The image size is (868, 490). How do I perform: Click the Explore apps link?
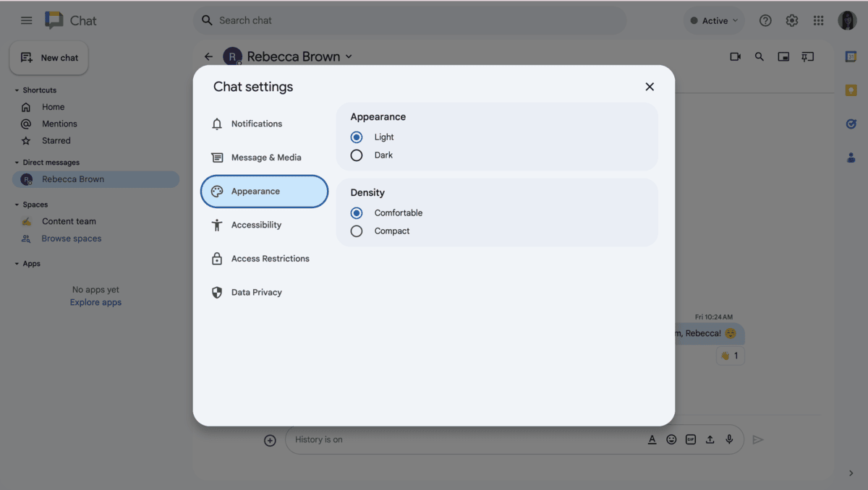coord(95,302)
